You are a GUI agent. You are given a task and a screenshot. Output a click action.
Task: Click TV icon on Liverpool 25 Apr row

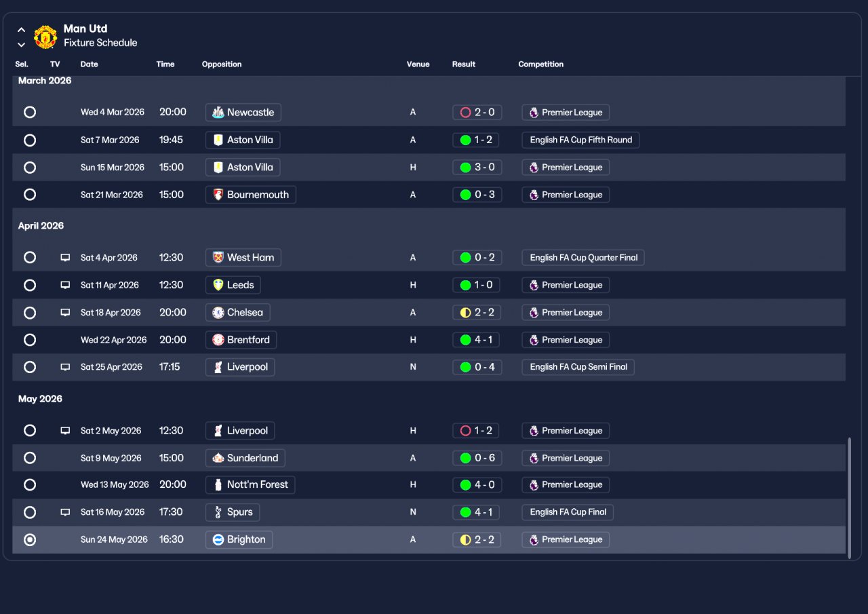65,367
